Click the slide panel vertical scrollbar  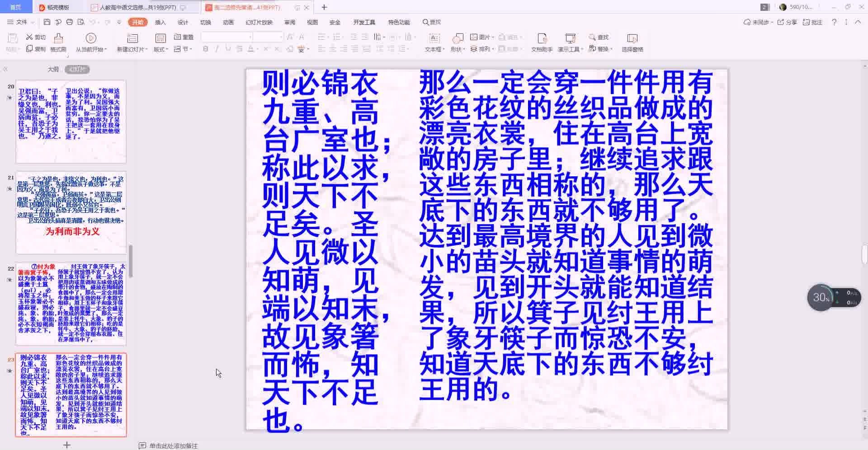tap(131, 261)
